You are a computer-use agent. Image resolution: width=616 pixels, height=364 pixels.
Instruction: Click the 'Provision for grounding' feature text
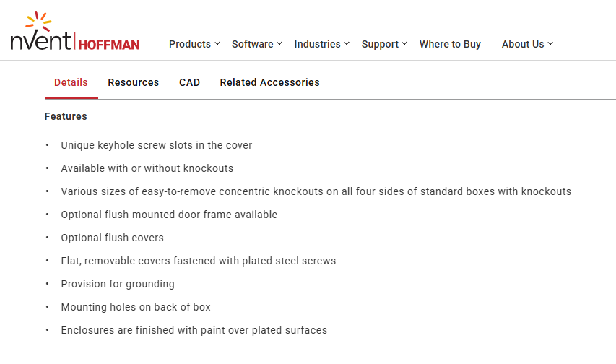(x=118, y=284)
